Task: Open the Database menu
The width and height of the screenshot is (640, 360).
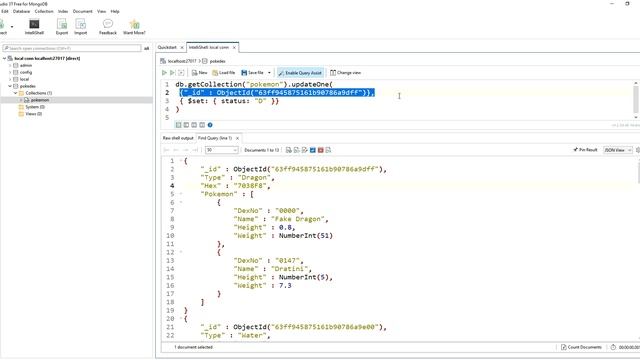Action: [21, 11]
